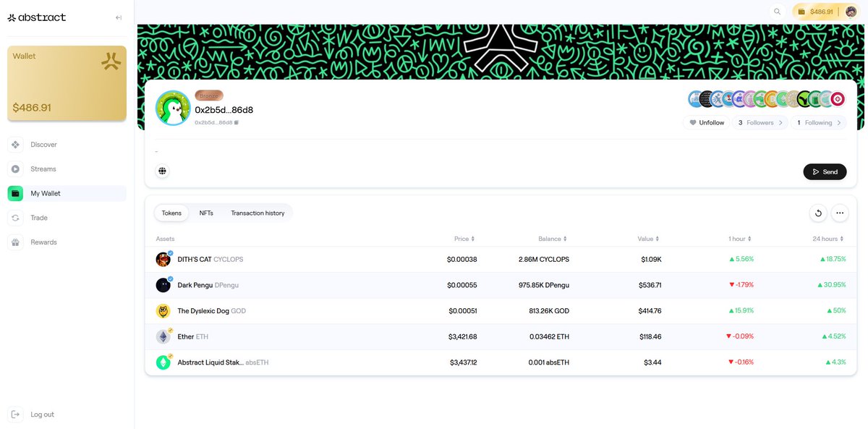Click the Assets column header
Image resolution: width=868 pixels, height=429 pixels.
[x=165, y=239]
